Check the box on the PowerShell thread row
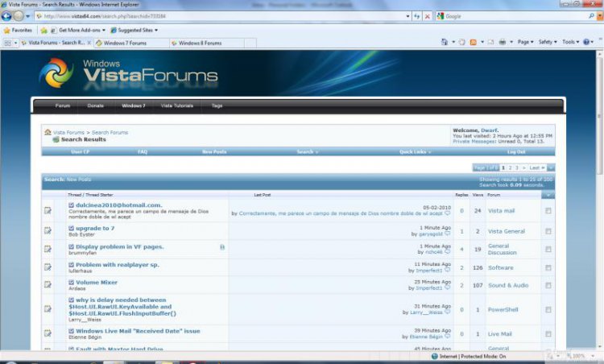Viewport: 604px width, 364px height. pos(548,310)
